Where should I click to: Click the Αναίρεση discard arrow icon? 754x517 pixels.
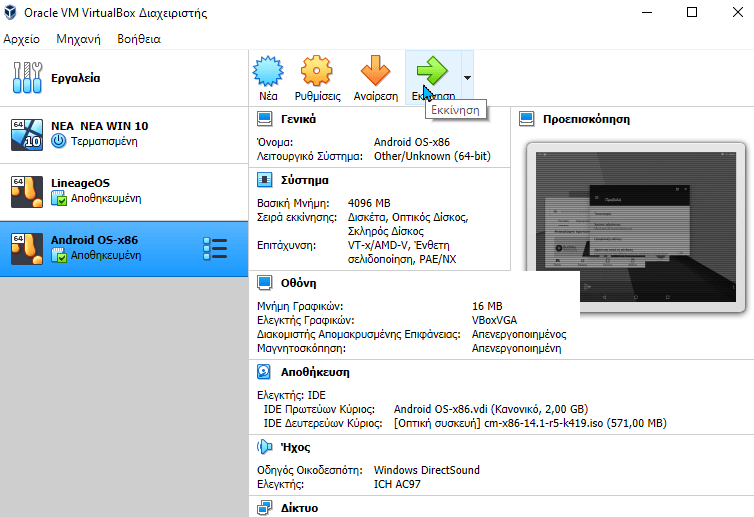(376, 71)
